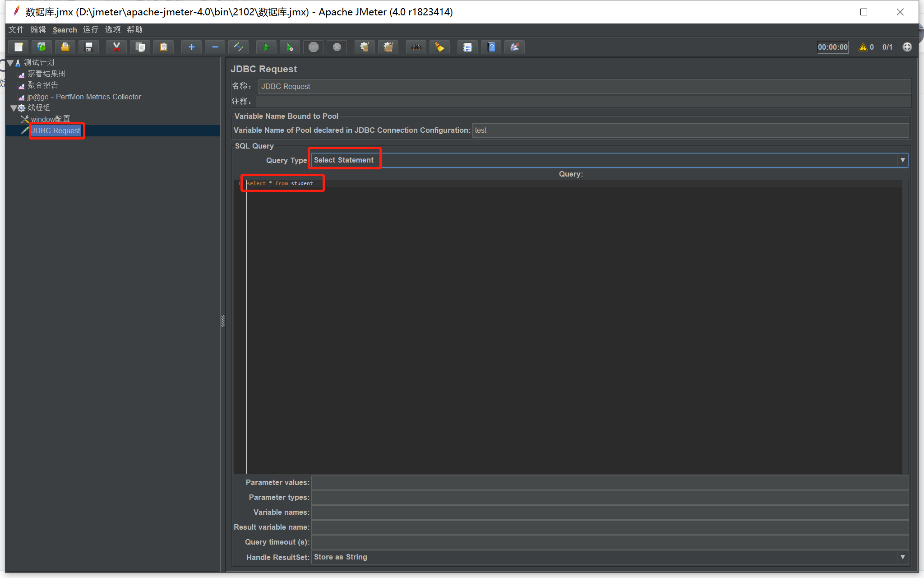Open the Search menu
Viewport: 924px width, 578px height.
coord(65,30)
